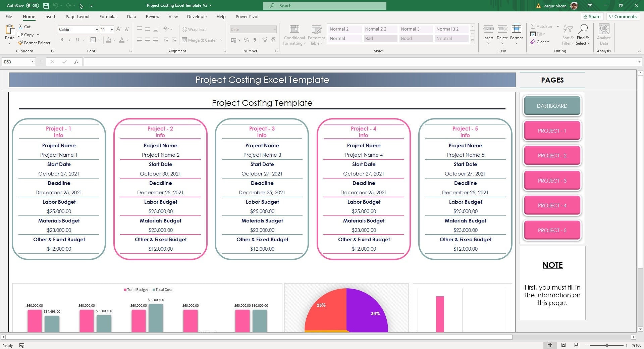Apply Underline formatting
Image resolution: width=644 pixels, height=349 pixels.
(77, 40)
